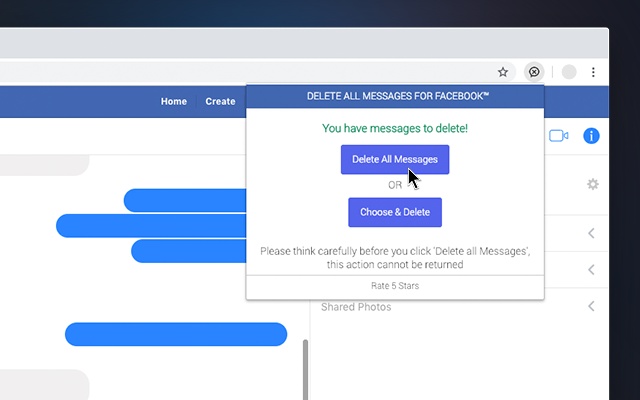The width and height of the screenshot is (640, 400).
Task: Click the Delete All Messages button
Action: coord(395,160)
